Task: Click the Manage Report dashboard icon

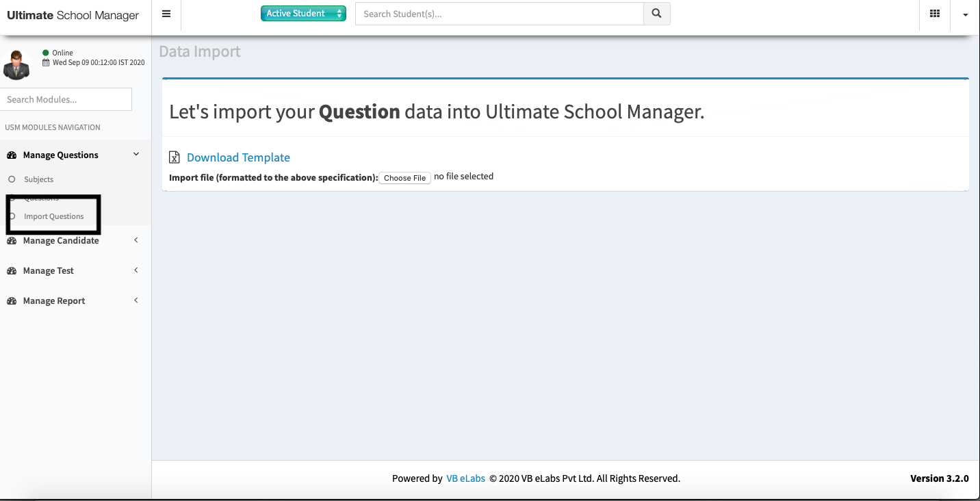Action: (12, 301)
